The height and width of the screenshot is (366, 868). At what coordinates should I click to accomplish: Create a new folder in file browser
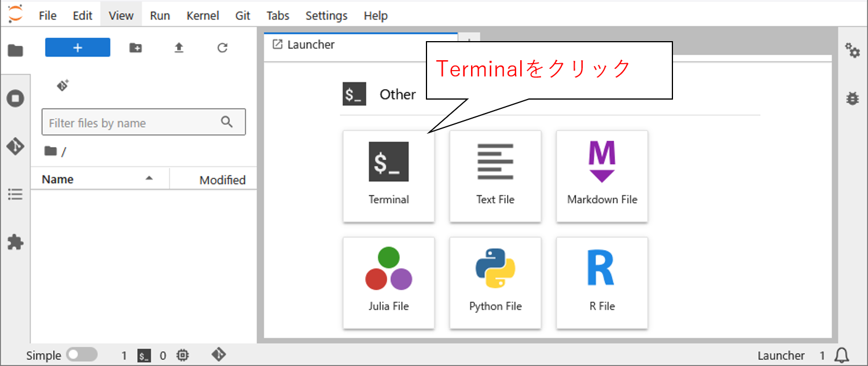coord(135,48)
